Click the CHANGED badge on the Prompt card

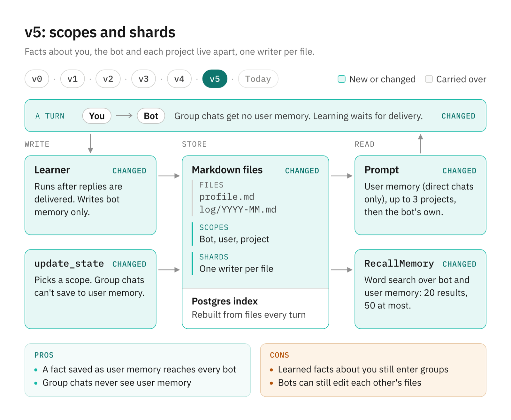[459, 171]
